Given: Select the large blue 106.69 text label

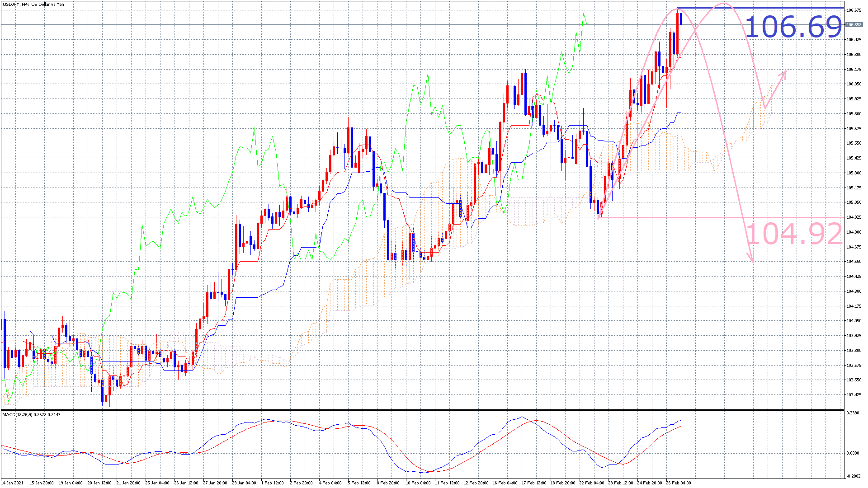Looking at the screenshot, I should click(x=793, y=27).
